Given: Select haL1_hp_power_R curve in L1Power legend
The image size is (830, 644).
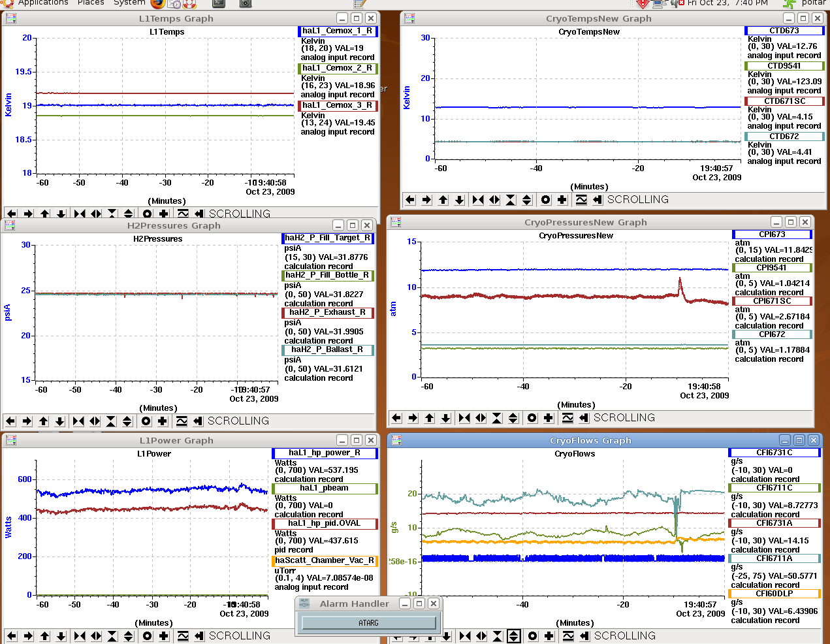Looking at the screenshot, I should (325, 453).
